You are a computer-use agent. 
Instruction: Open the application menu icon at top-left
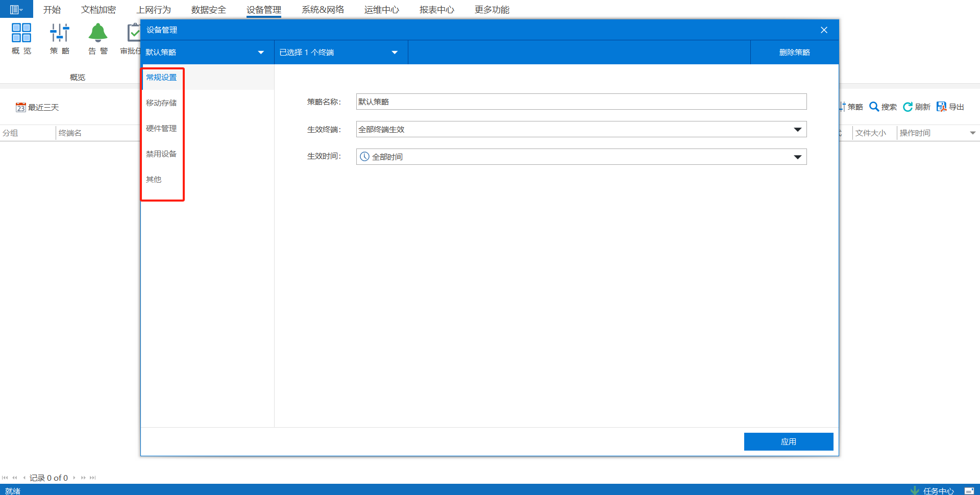16,9
